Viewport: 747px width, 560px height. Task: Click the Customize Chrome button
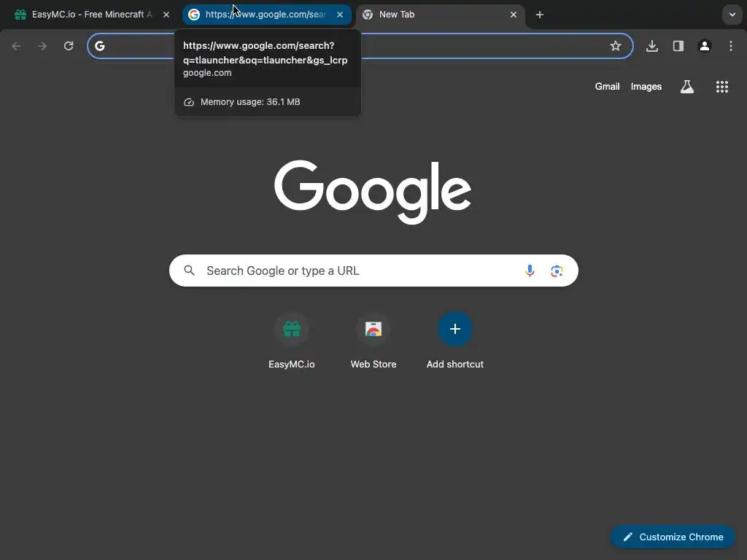[673, 537]
